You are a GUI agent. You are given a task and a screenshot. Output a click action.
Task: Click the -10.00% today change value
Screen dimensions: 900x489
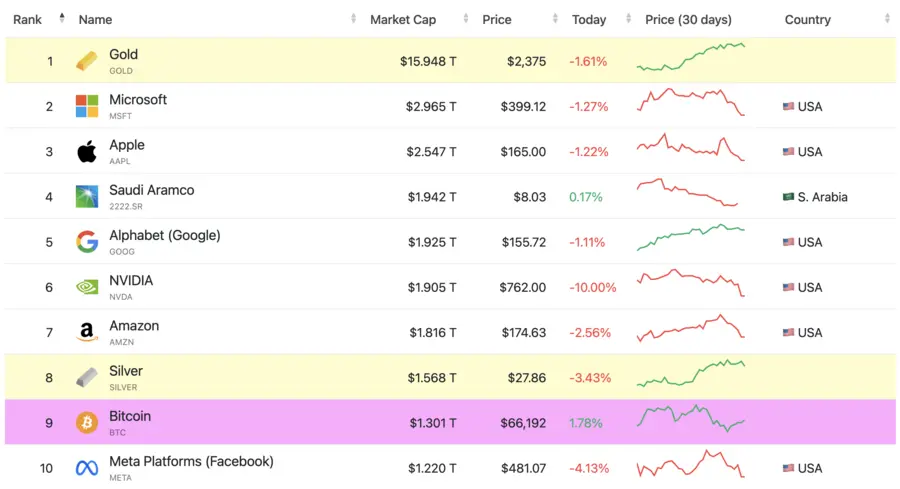coord(592,288)
